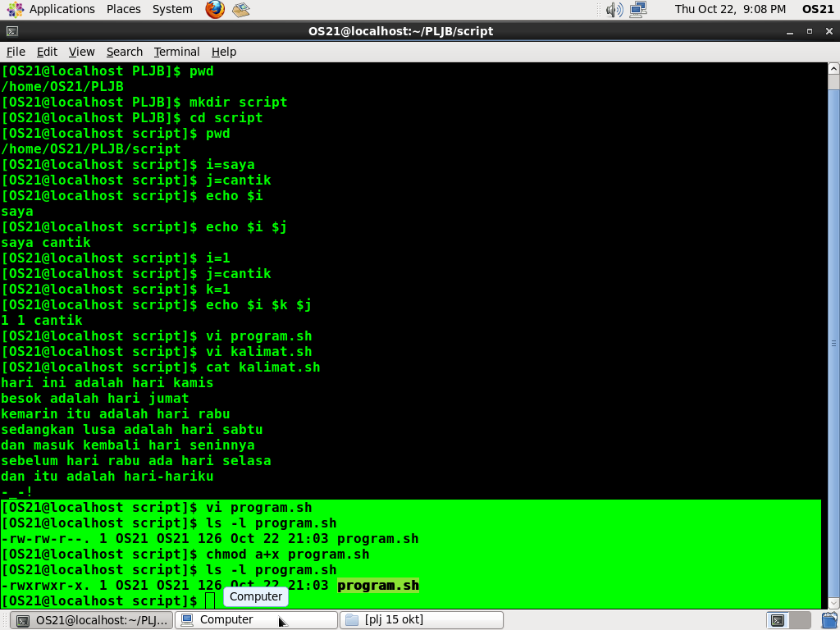Click the 'chmod a+x program.sh' command line
The height and width of the screenshot is (630, 840).
[185, 555]
